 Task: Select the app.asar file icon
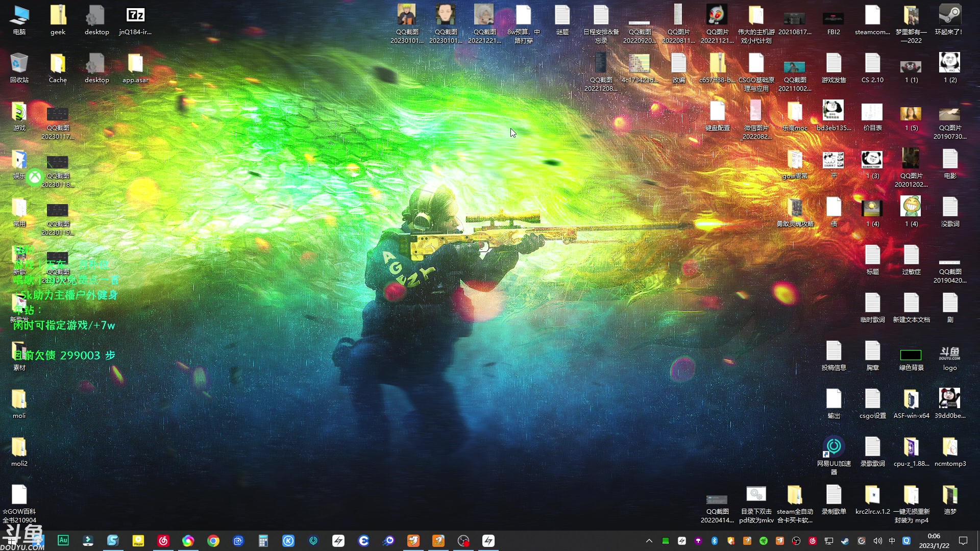pos(135,67)
